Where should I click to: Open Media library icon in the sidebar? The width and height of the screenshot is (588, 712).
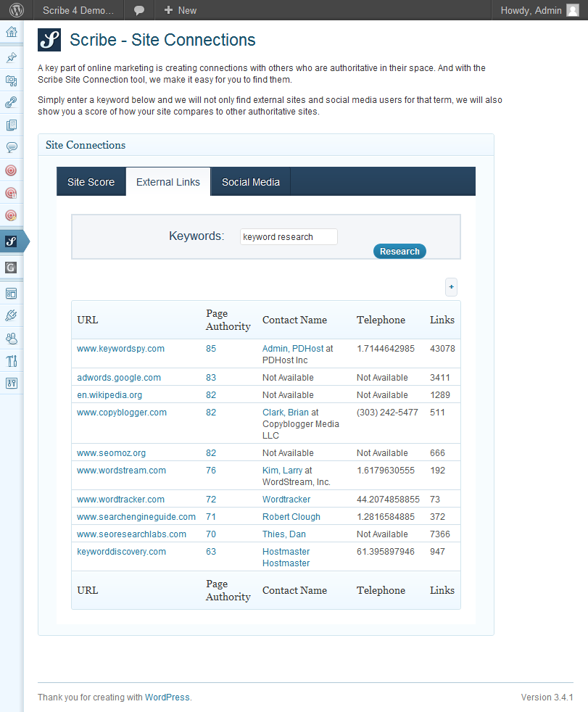point(12,80)
